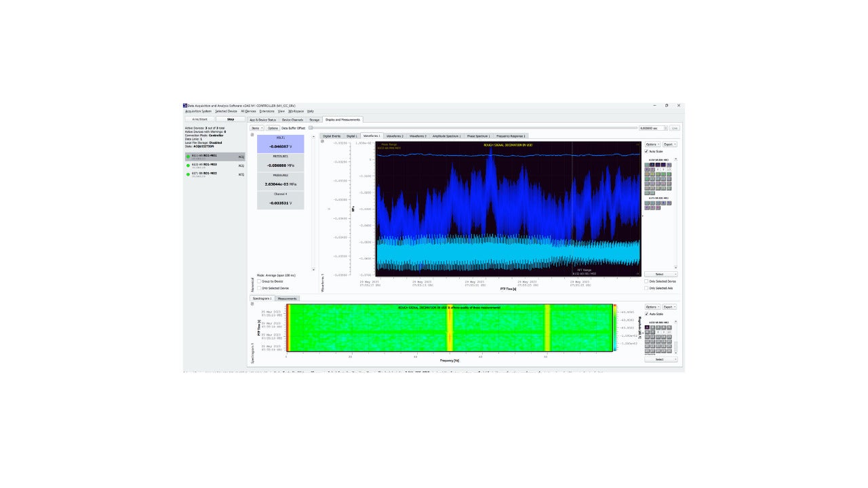Click the collapse arrow beside the numerical displays panel
This screenshot has width=868, height=488.
(313, 136)
